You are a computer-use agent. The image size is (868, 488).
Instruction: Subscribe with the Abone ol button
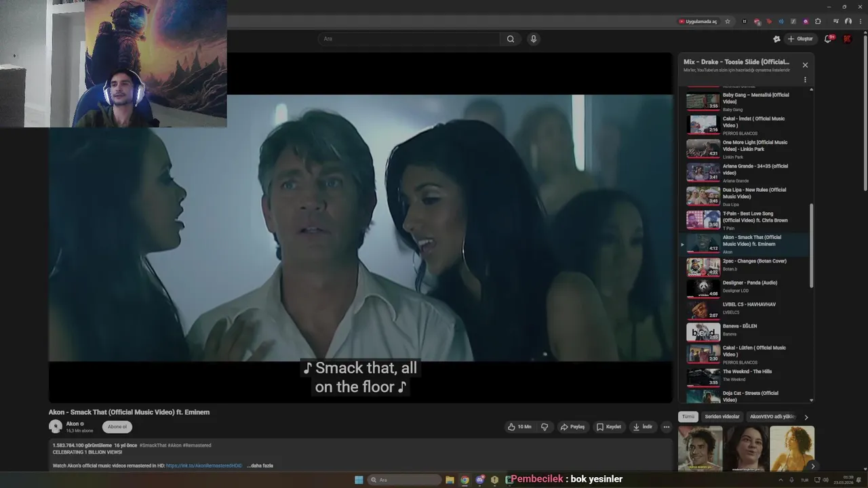click(x=117, y=427)
